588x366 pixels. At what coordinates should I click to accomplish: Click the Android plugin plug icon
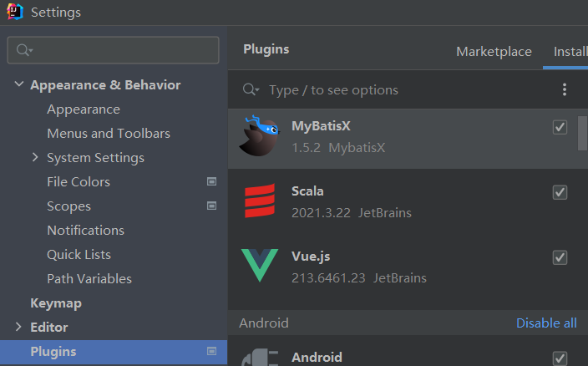(x=260, y=358)
